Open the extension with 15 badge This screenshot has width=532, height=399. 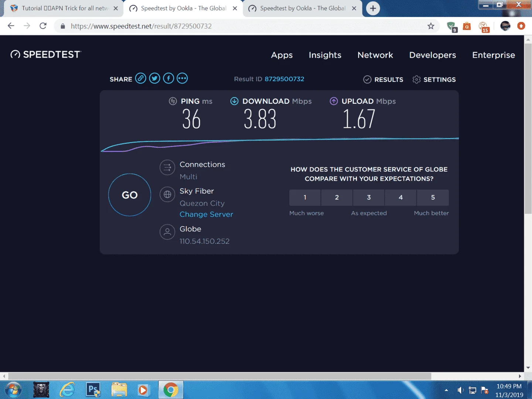(x=484, y=27)
